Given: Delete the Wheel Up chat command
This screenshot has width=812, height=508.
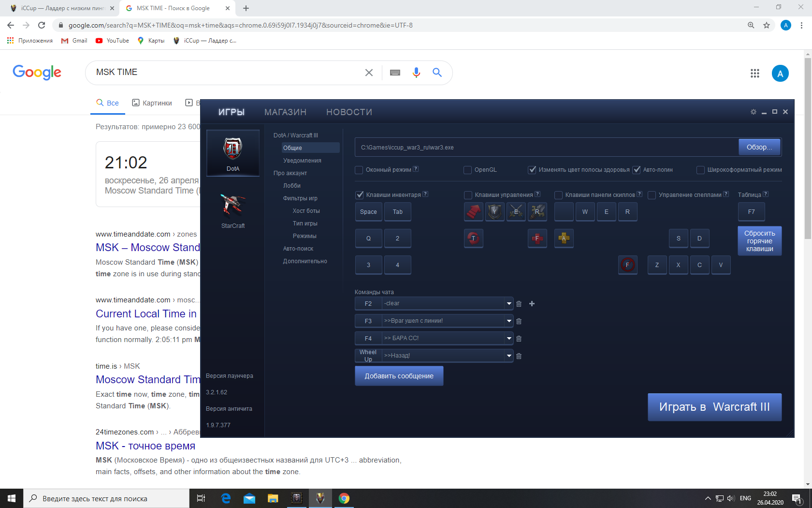Looking at the screenshot, I should pyautogui.click(x=519, y=356).
